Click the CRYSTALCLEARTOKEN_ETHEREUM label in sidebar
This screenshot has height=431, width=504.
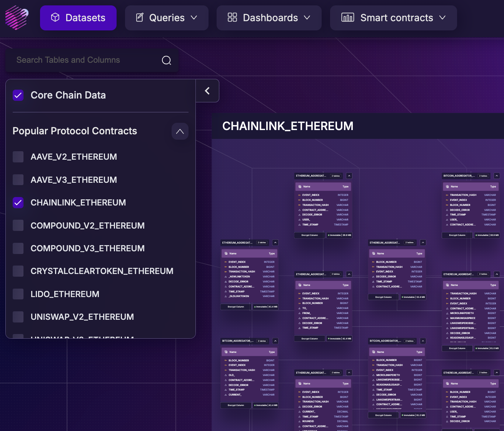(x=102, y=271)
